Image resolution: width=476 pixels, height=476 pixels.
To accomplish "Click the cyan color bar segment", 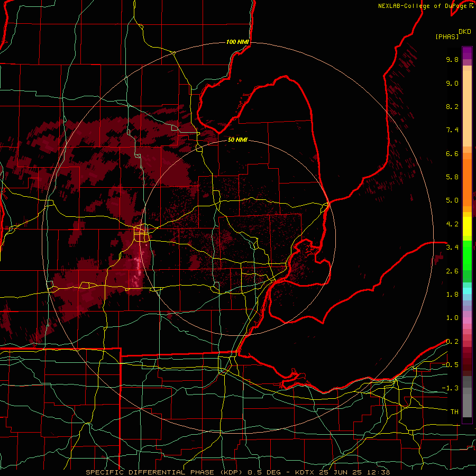I will coord(467,291).
